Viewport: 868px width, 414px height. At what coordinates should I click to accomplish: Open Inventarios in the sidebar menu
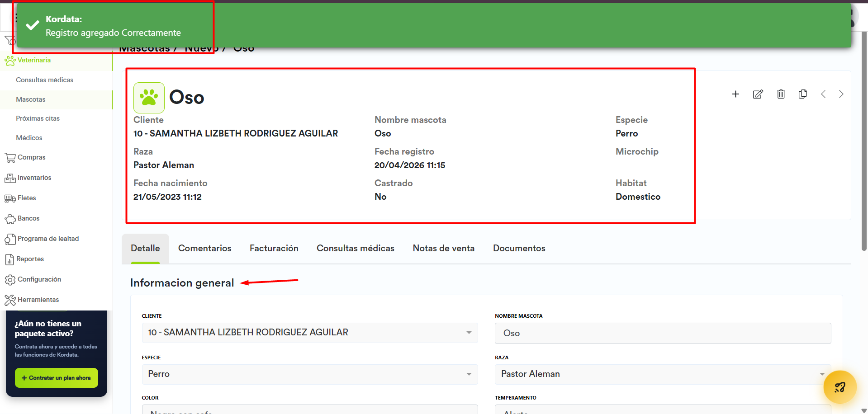click(34, 178)
